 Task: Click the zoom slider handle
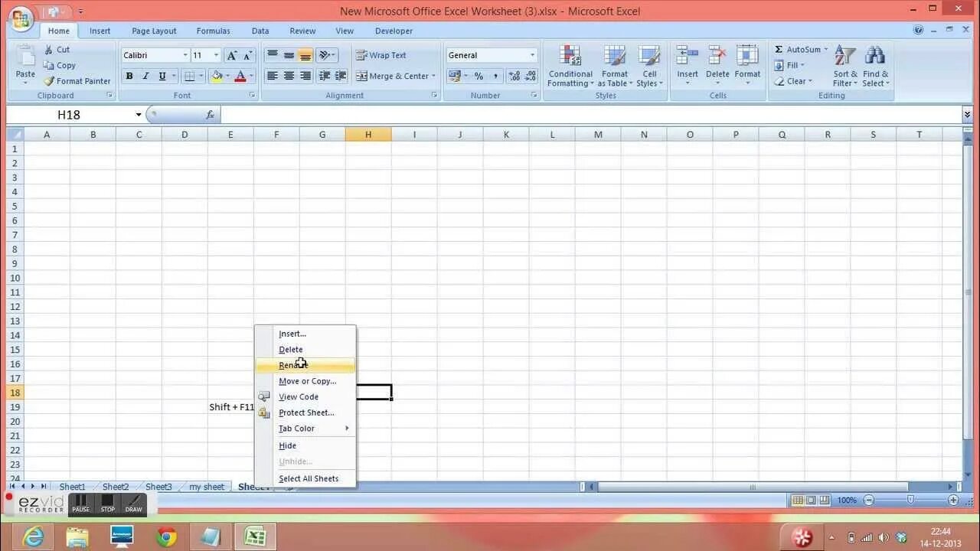[x=910, y=500]
